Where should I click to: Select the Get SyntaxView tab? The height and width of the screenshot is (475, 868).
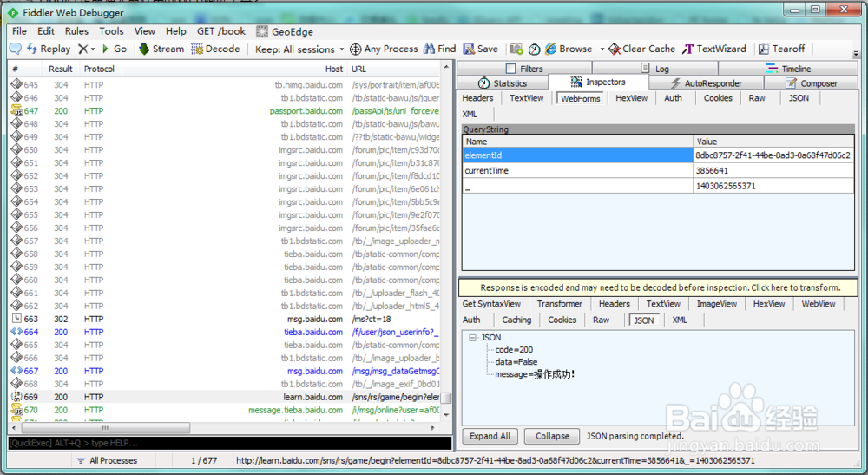(x=491, y=303)
